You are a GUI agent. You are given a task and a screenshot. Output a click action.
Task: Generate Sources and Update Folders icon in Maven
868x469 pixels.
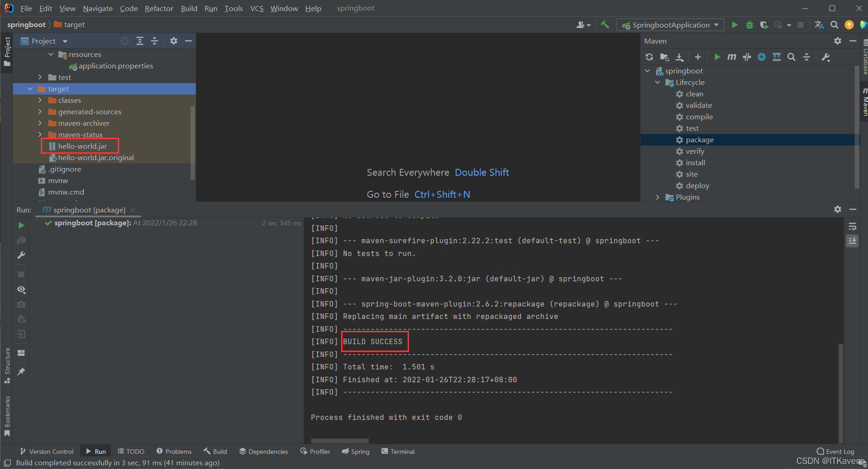click(664, 57)
